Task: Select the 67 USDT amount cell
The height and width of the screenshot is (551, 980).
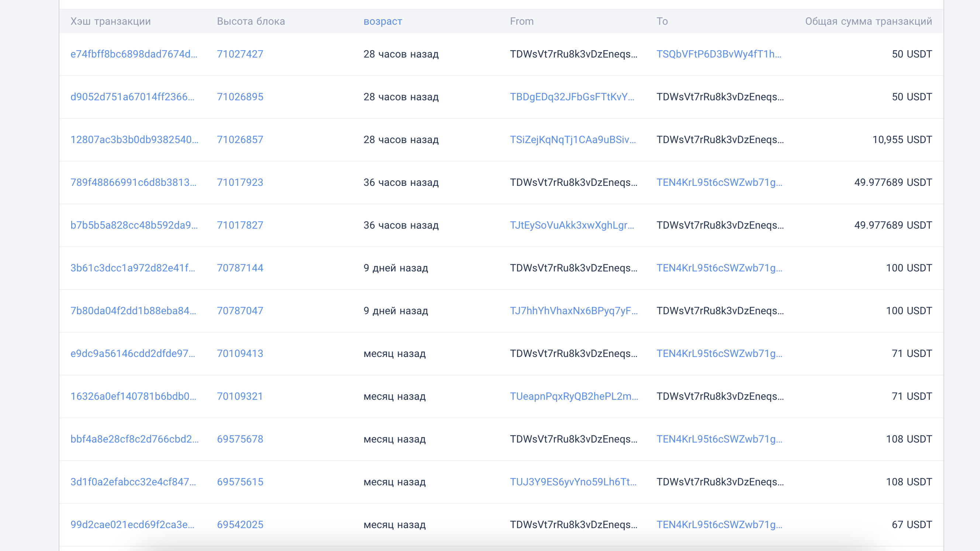Action: click(912, 525)
